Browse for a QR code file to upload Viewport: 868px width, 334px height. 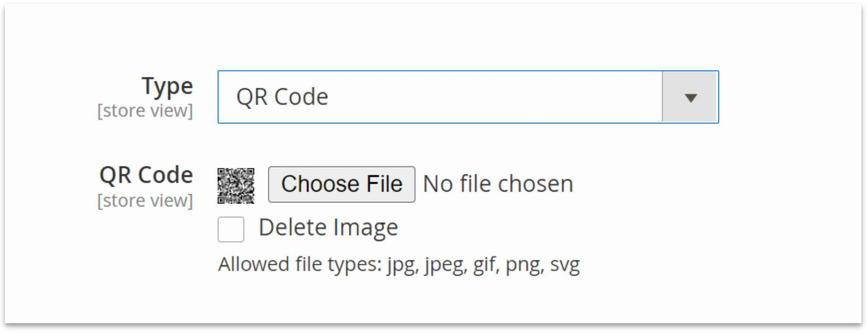tap(341, 184)
